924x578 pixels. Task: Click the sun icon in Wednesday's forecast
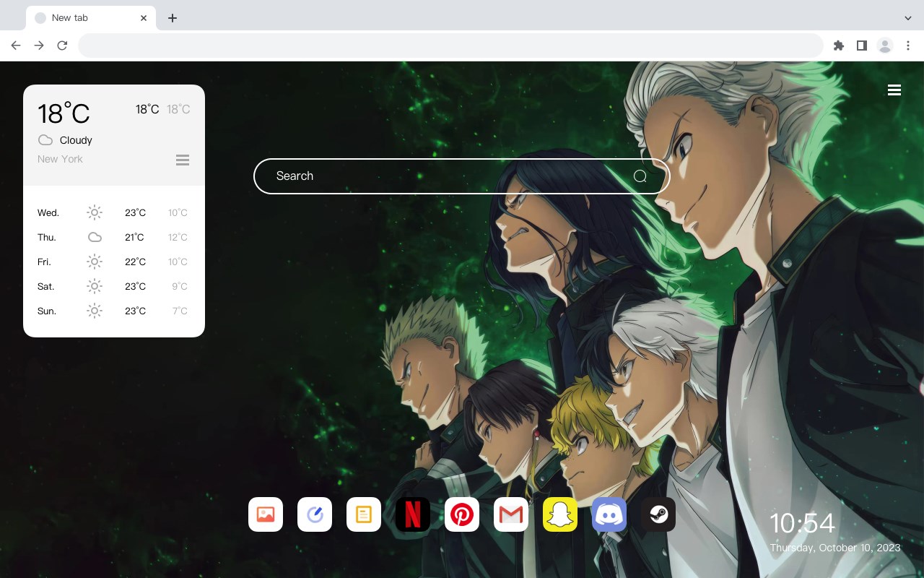tap(95, 212)
